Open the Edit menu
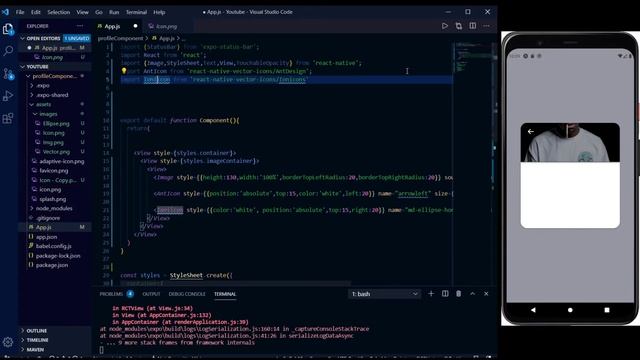The image size is (640, 360). (36, 12)
